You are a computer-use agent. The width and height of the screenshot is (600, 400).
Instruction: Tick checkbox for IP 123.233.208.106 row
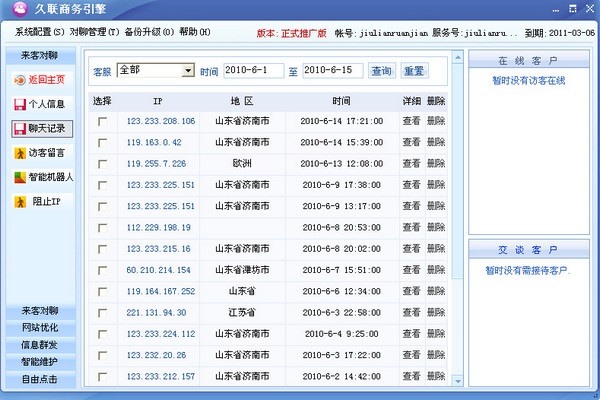coord(102,121)
